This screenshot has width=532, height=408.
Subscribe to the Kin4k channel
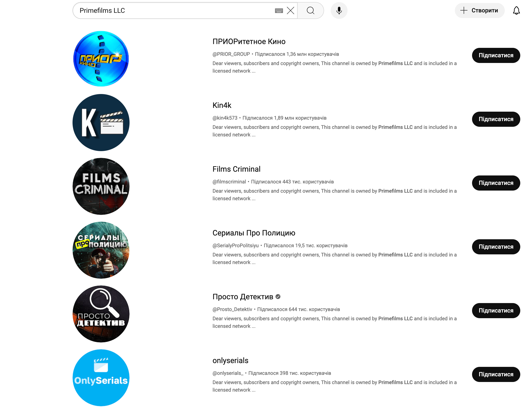[496, 119]
